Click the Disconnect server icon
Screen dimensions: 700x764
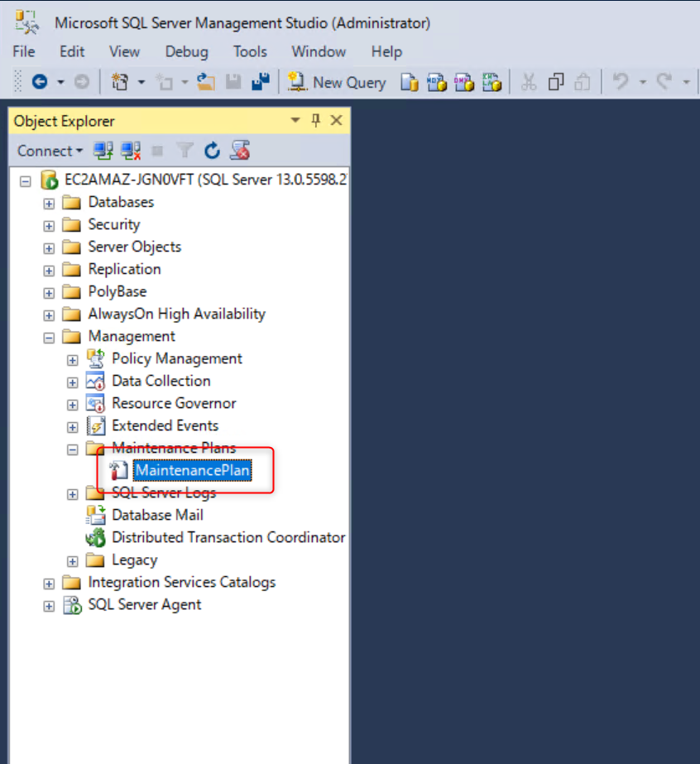[x=131, y=151]
